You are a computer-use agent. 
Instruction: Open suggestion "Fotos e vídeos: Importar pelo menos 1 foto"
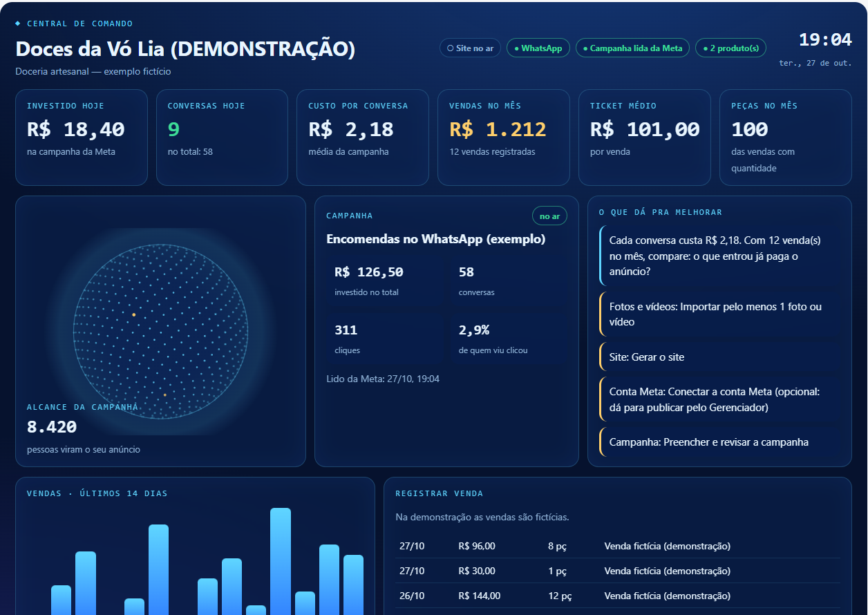720,314
